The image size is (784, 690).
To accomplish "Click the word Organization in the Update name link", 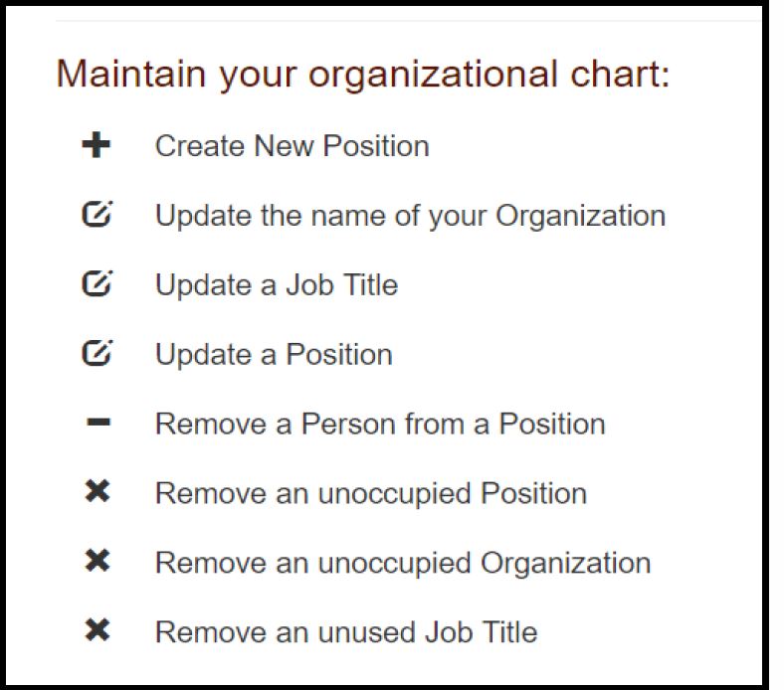I will point(580,217).
